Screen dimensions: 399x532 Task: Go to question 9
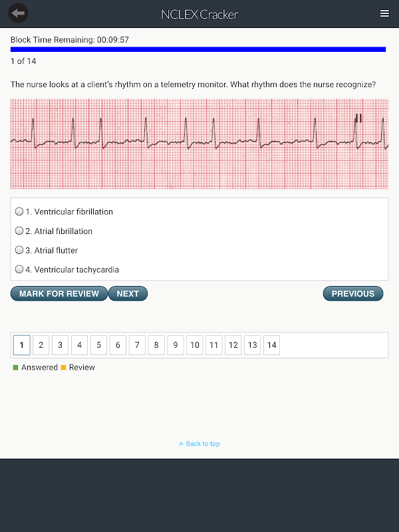pyautogui.click(x=176, y=345)
